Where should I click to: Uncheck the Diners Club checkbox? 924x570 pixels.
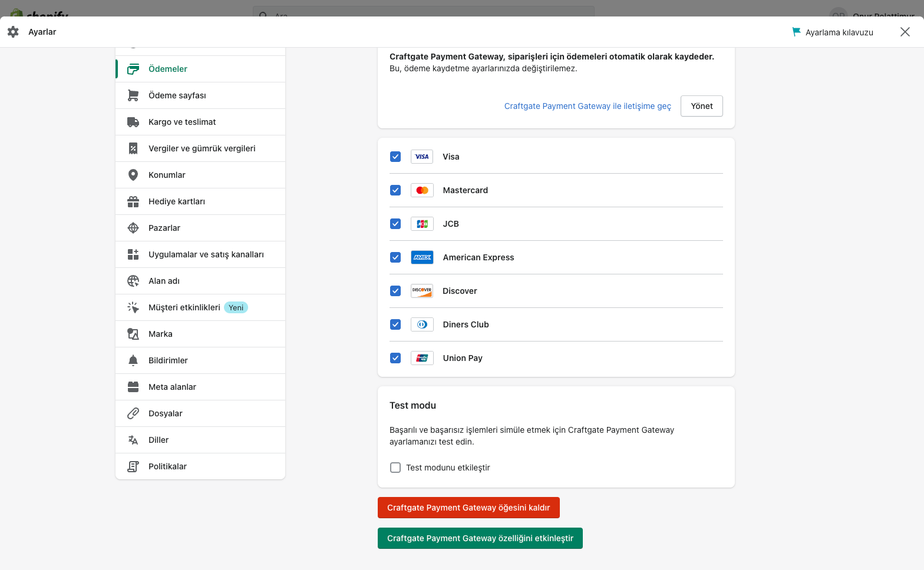[395, 324]
